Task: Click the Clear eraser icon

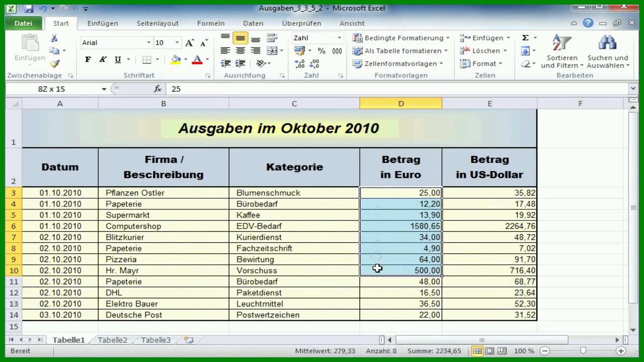Action: click(x=525, y=64)
